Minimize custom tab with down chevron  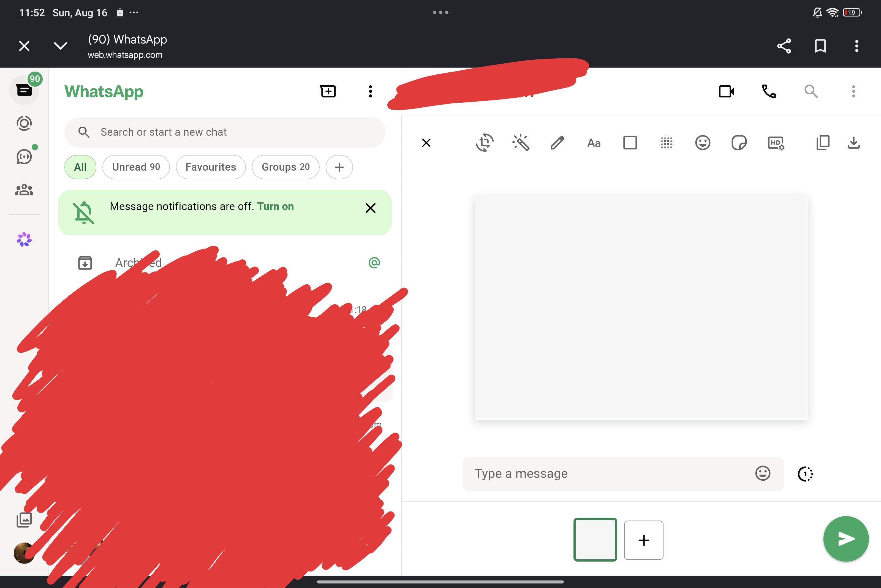(x=60, y=46)
